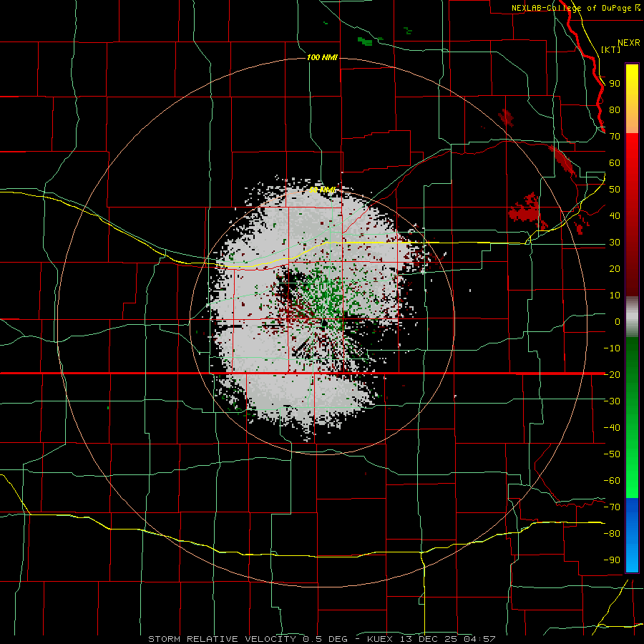This screenshot has height=644, width=644.
Task: Click the "20" value on velocity scale
Action: click(615, 269)
